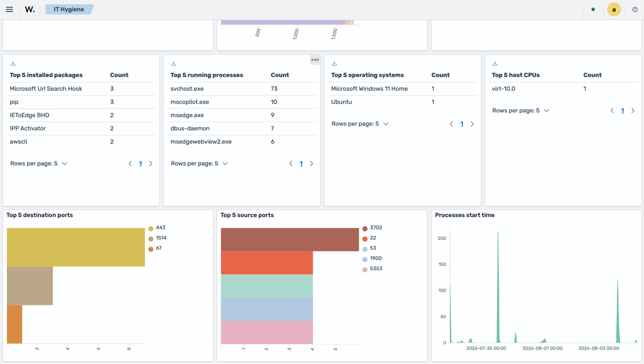Image resolution: width=644 pixels, height=364 pixels.
Task: Click the Ubuntu operating system row
Action: tap(402, 102)
